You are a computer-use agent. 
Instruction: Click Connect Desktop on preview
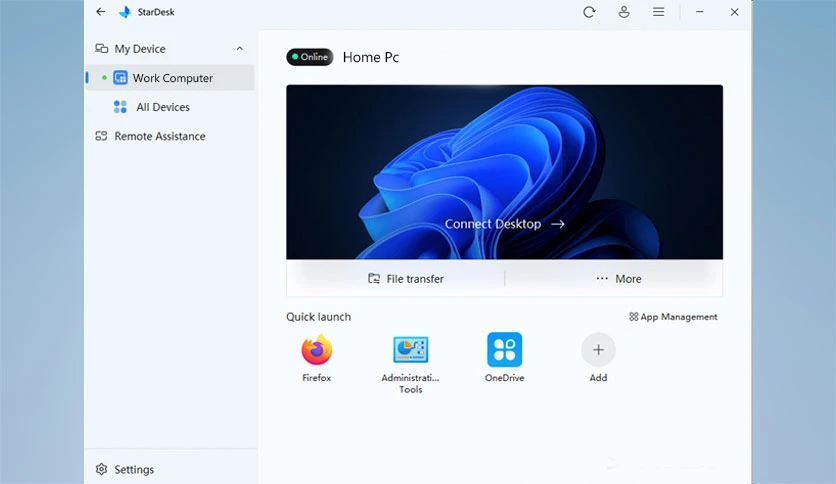pos(504,224)
